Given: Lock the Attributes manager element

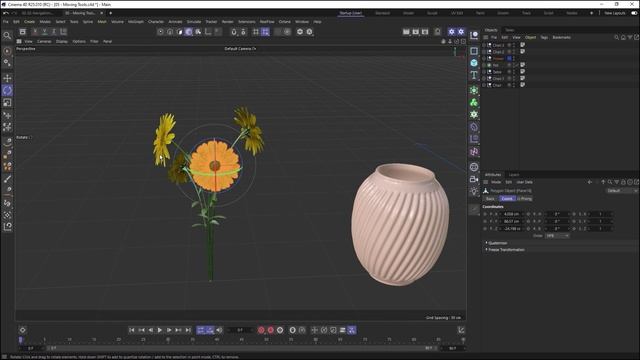Looking at the screenshot, I should (x=623, y=182).
